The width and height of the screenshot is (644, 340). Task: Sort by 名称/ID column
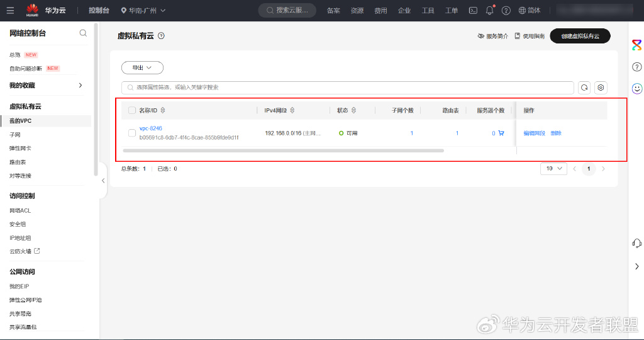(163, 110)
